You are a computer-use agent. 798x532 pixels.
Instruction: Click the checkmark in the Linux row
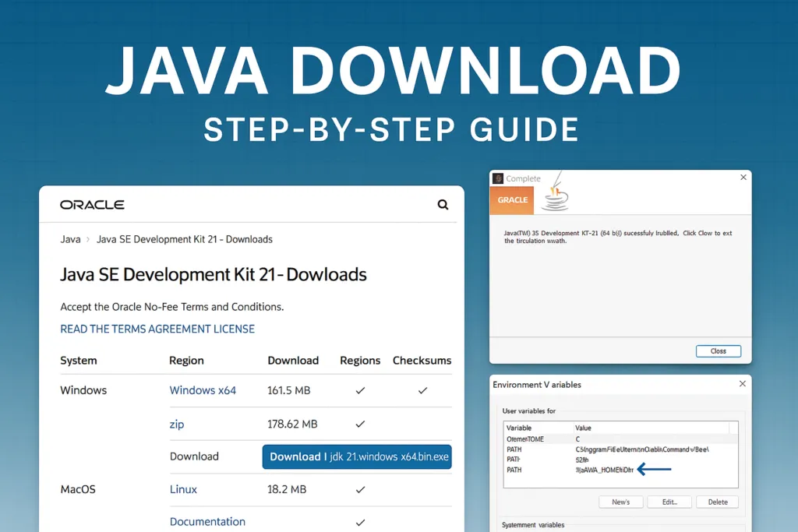click(x=360, y=489)
